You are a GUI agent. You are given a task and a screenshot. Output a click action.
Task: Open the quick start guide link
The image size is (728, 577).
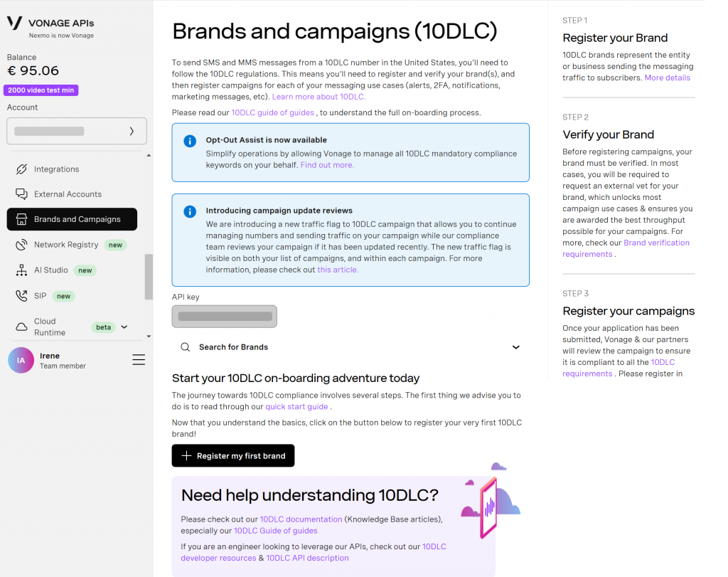[x=296, y=407]
